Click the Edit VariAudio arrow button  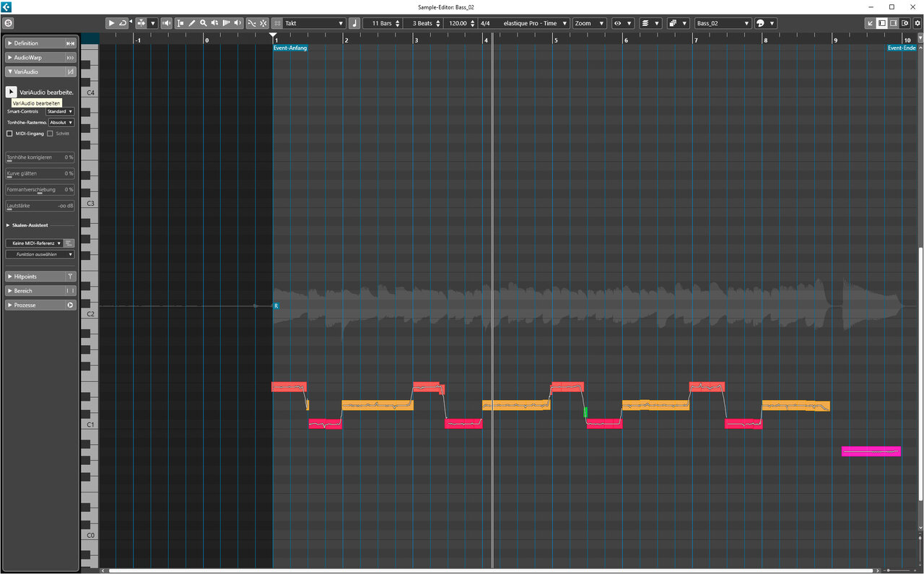pos(12,92)
